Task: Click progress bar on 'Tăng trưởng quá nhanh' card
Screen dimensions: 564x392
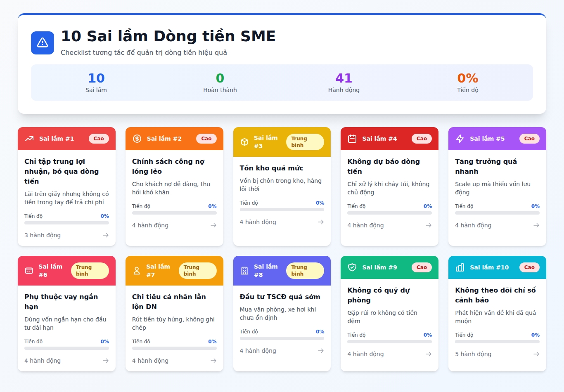Action: click(x=497, y=213)
